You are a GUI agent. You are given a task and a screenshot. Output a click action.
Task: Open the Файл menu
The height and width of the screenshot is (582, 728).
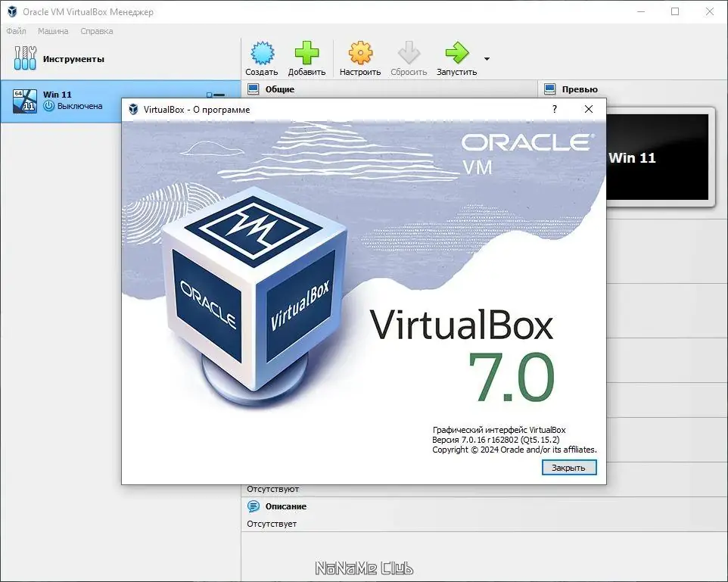pyautogui.click(x=16, y=31)
